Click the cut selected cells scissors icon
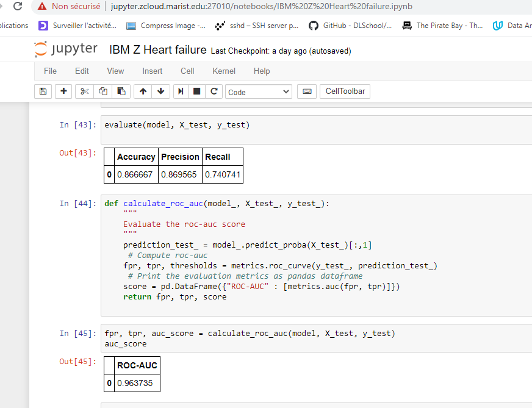 click(84, 91)
